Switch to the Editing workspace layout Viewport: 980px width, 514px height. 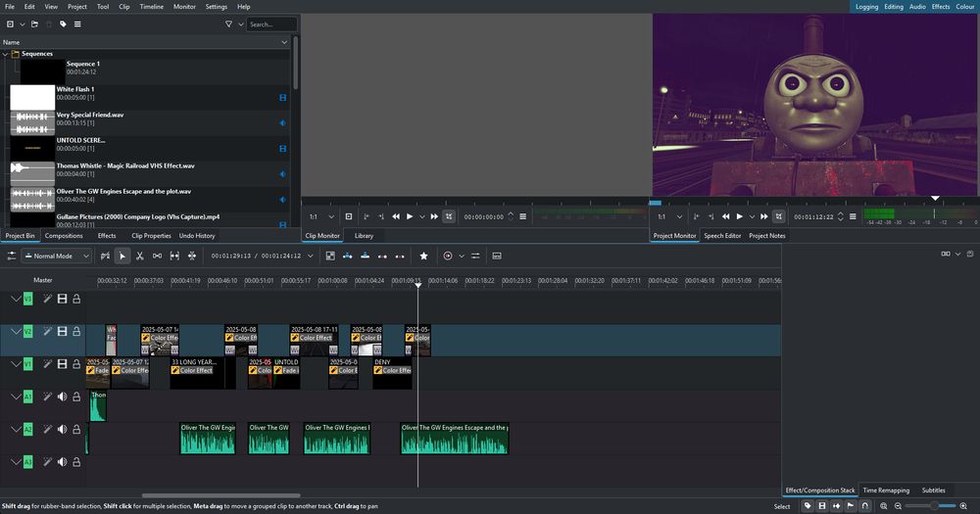coord(894,7)
